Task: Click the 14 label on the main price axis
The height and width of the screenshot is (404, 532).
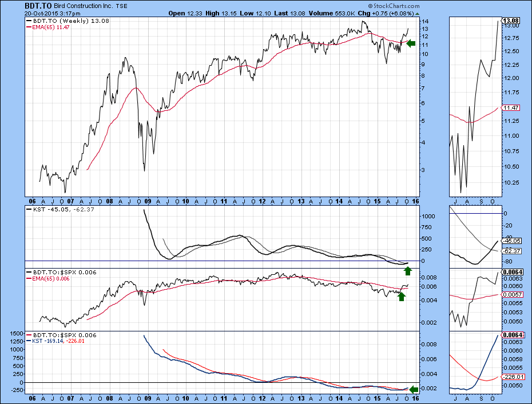Action: (425, 21)
